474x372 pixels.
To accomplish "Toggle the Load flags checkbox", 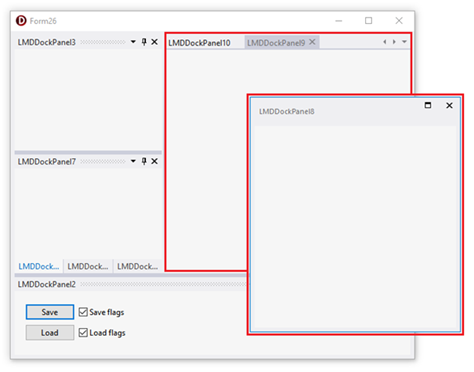I will coord(83,332).
